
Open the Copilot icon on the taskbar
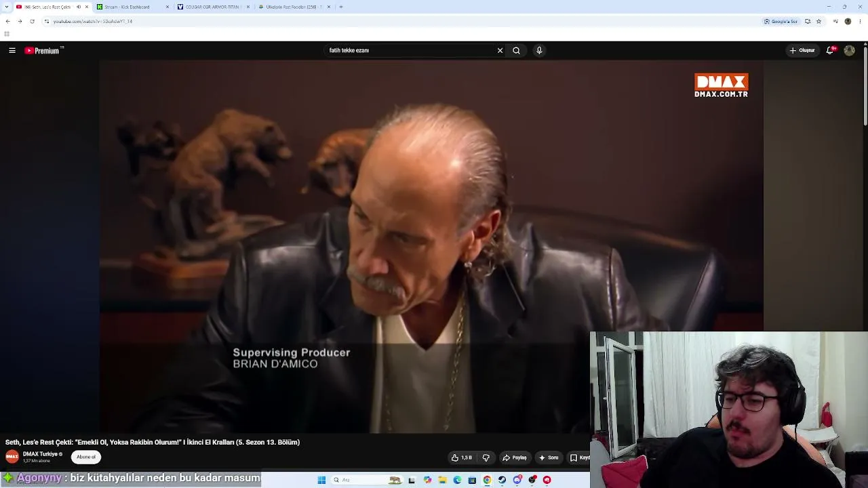pos(427,480)
